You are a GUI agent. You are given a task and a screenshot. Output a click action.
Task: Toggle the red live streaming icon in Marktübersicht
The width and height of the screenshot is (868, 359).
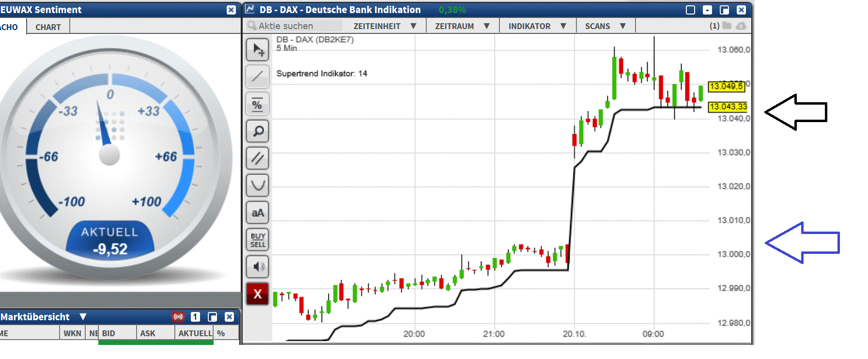click(179, 317)
